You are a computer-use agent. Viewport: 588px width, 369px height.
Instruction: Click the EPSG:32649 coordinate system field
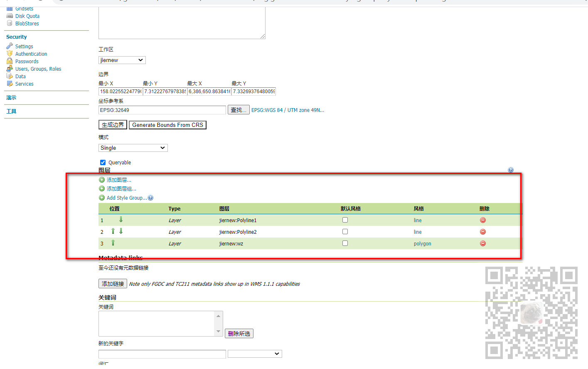[162, 110]
